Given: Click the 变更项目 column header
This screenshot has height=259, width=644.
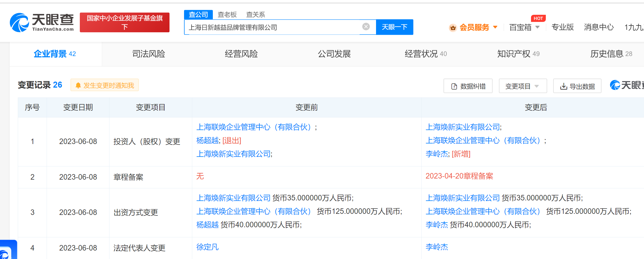Looking at the screenshot, I should click(151, 107).
